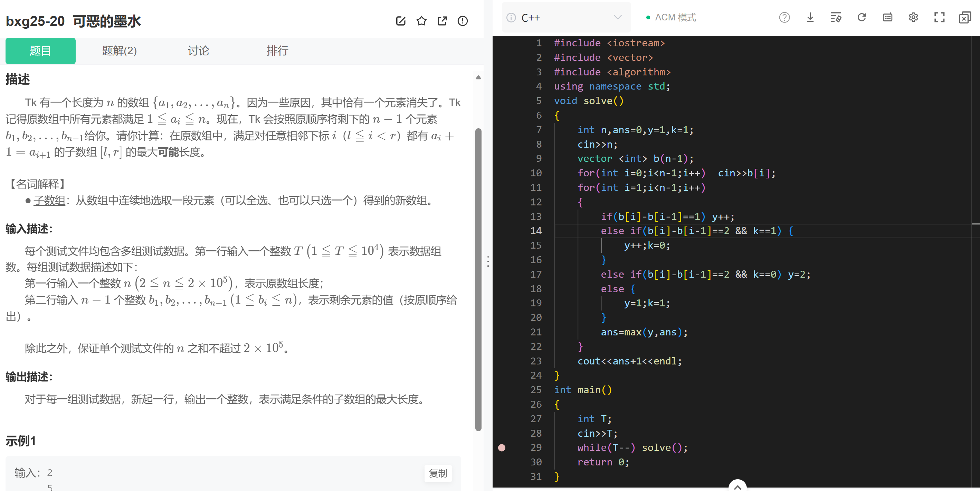Click code line "using namespace std;"
980x491 pixels.
pos(612,86)
